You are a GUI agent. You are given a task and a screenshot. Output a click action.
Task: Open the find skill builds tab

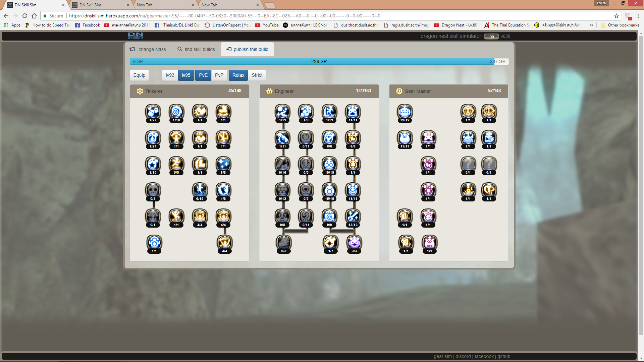point(196,49)
